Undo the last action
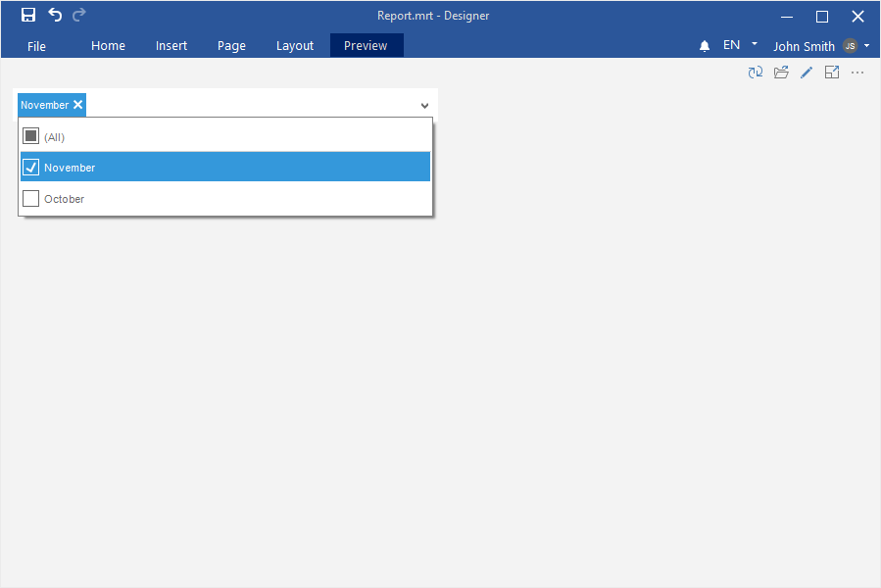881x588 pixels. (x=55, y=15)
